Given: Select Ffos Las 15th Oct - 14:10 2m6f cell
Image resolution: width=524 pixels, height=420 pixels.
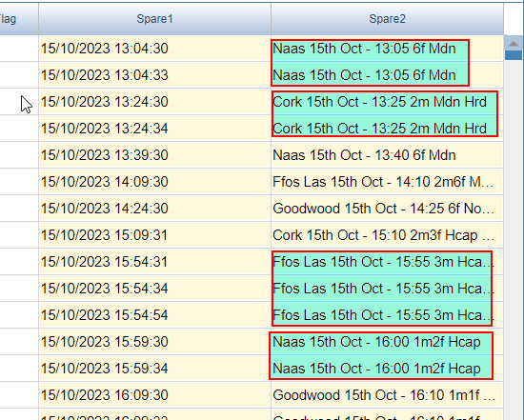Looking at the screenshot, I should (x=387, y=182).
